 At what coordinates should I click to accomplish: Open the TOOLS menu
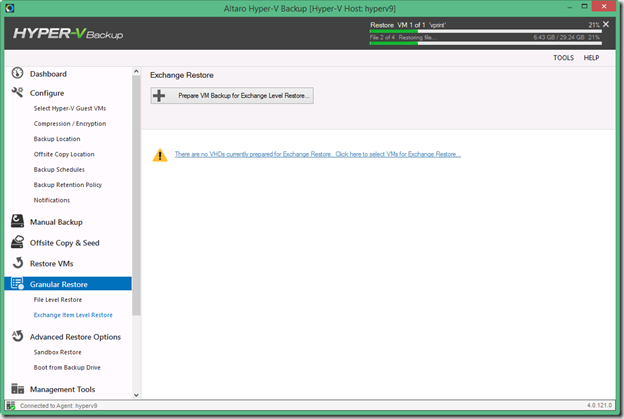pos(563,58)
